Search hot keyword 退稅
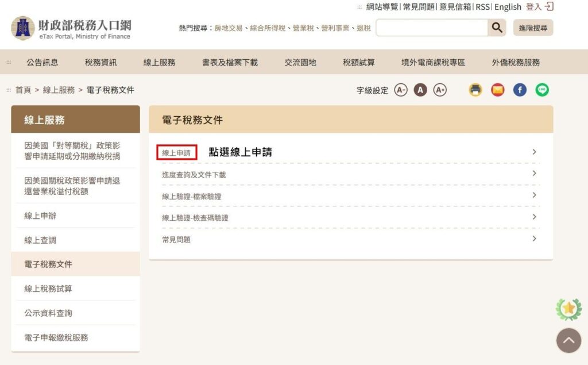Viewport: 588px width, 365px height. (x=363, y=28)
